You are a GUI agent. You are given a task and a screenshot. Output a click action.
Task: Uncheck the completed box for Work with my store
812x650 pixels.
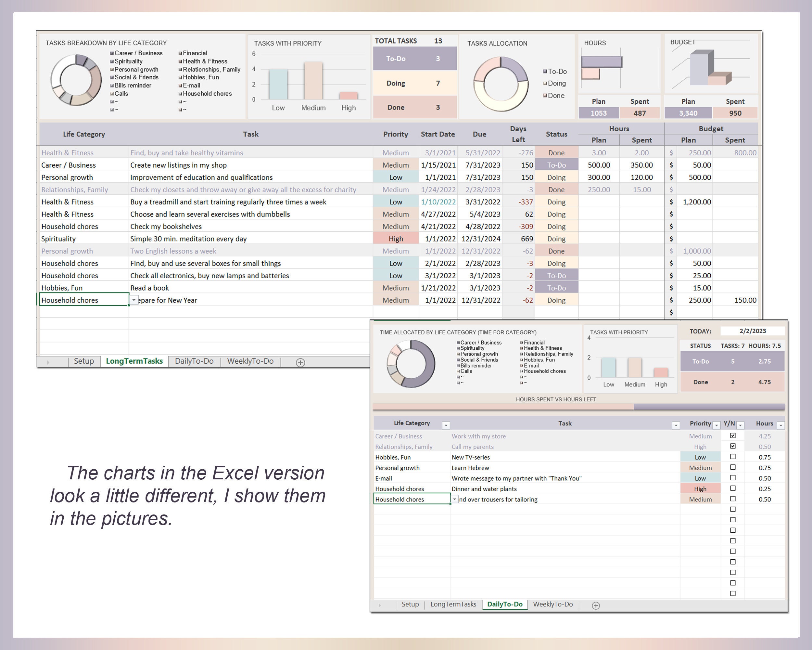pos(732,435)
